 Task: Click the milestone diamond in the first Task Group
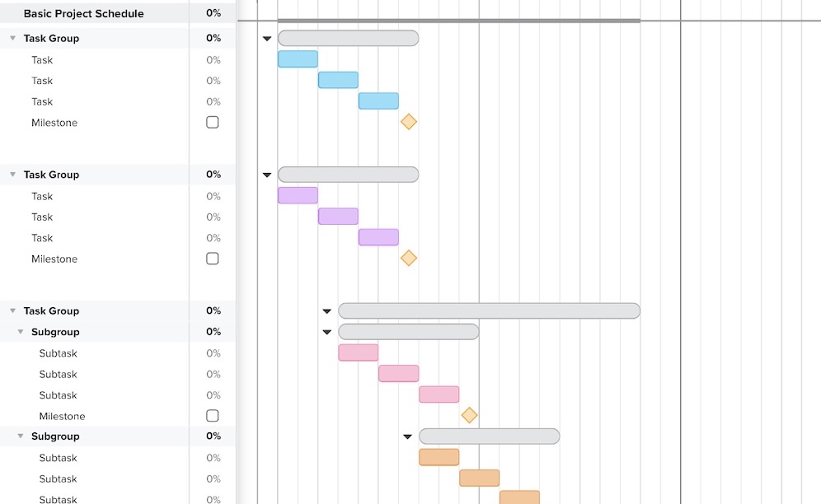coord(409,121)
